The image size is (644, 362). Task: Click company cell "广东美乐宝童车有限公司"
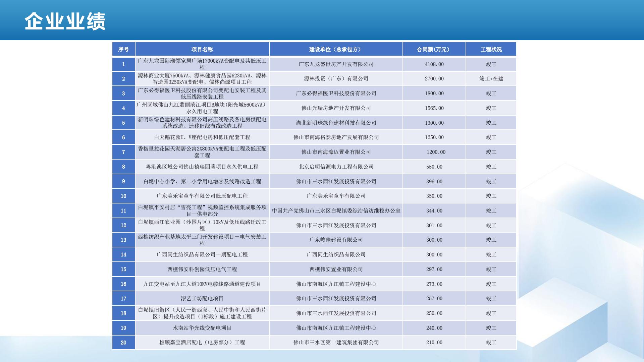[x=336, y=196]
